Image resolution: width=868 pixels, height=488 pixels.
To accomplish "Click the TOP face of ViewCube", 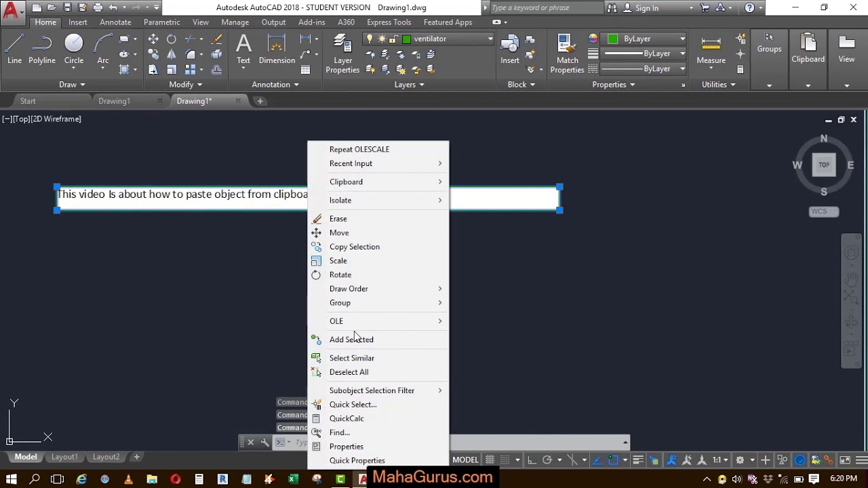I will click(824, 165).
